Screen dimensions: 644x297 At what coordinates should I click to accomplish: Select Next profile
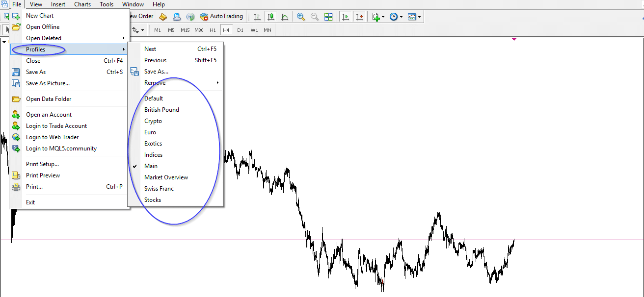click(x=175, y=49)
